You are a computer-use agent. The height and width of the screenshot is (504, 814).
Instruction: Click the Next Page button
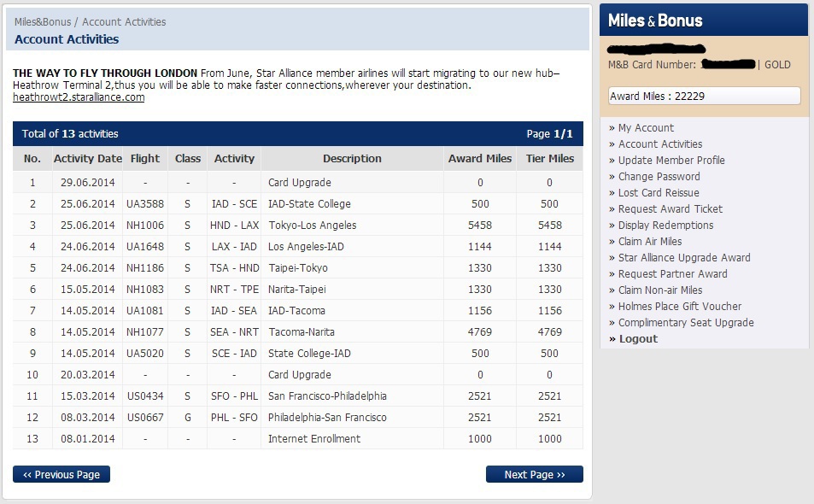(x=534, y=474)
